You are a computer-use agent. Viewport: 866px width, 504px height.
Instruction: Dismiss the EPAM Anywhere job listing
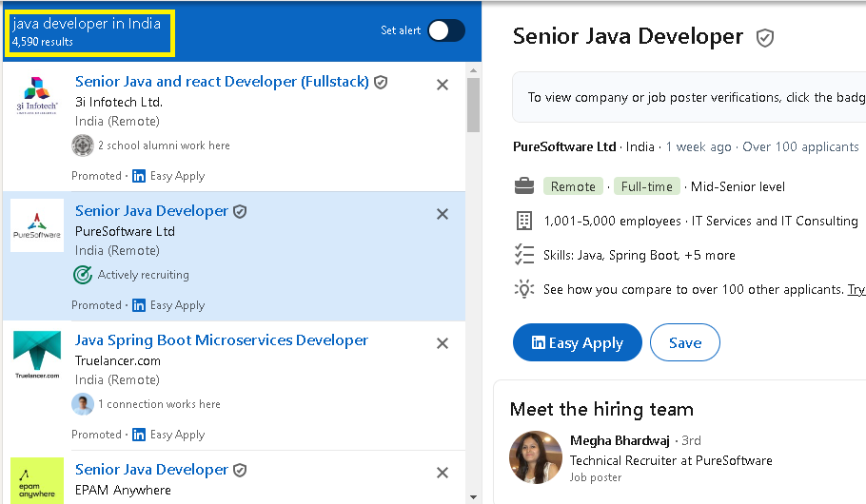pyautogui.click(x=443, y=473)
